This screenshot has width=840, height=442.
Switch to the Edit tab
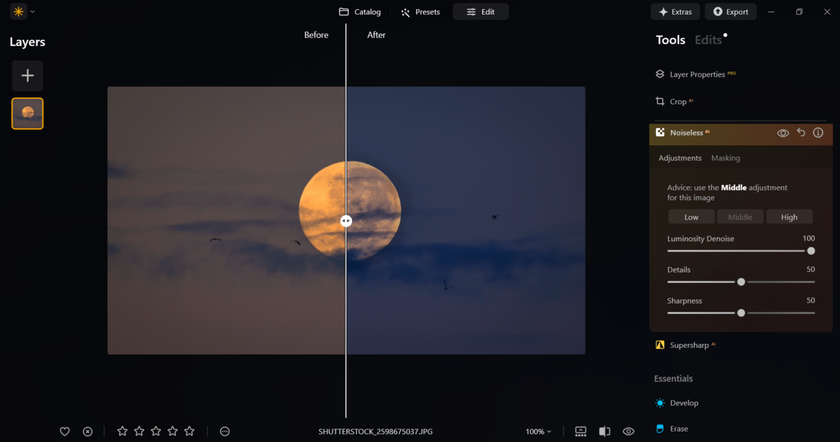point(481,12)
